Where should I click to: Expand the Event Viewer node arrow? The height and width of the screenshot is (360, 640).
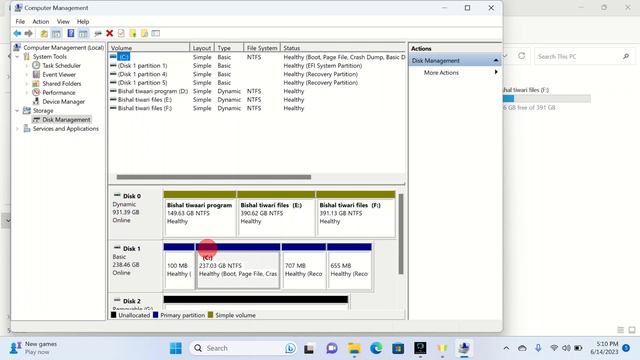click(27, 75)
